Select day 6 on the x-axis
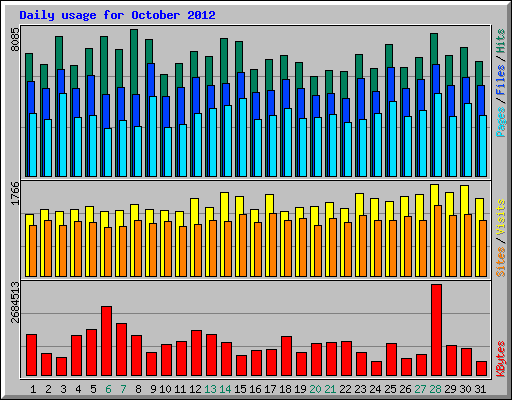512x400 pixels. (108, 389)
